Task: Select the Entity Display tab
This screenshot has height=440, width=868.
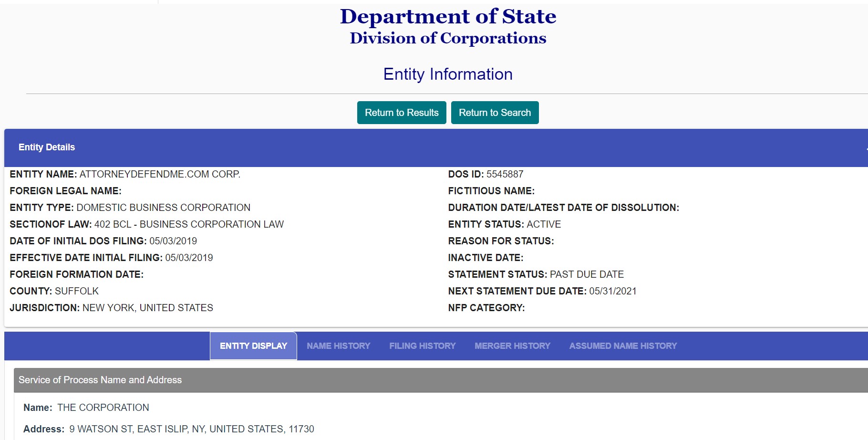Action: [253, 346]
